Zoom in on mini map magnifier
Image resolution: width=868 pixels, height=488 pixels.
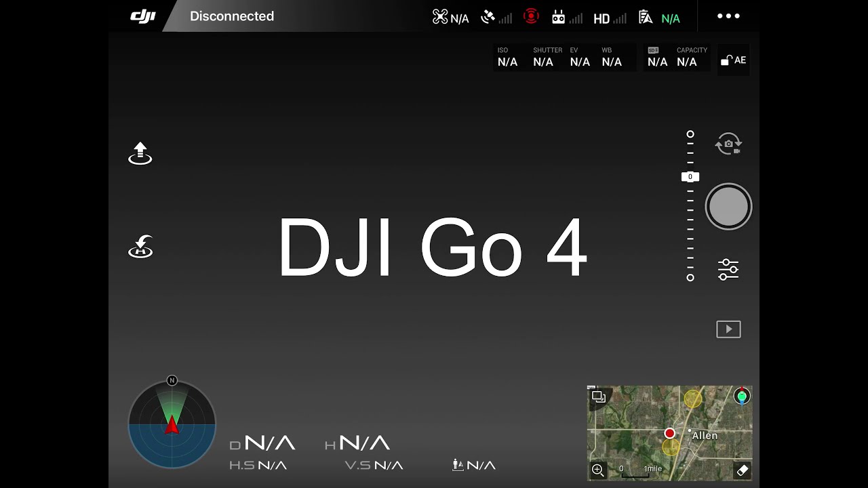(598, 470)
